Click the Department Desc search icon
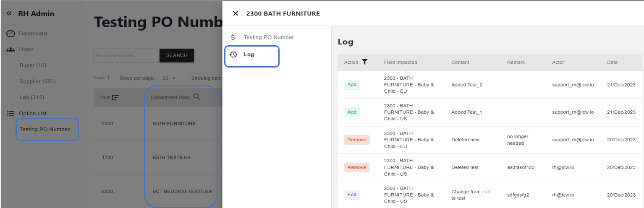This screenshot has width=644, height=208. point(196,97)
